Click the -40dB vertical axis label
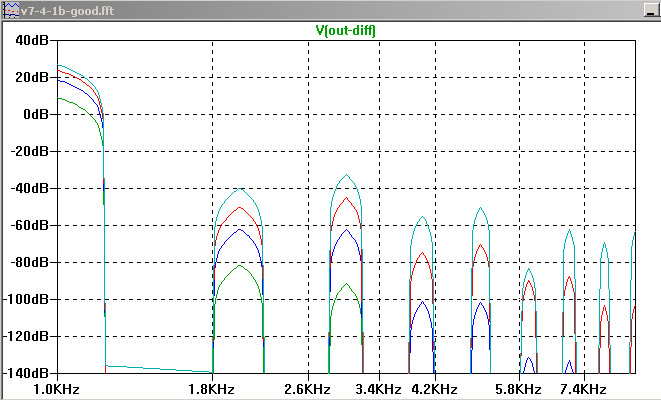 (x=29, y=188)
